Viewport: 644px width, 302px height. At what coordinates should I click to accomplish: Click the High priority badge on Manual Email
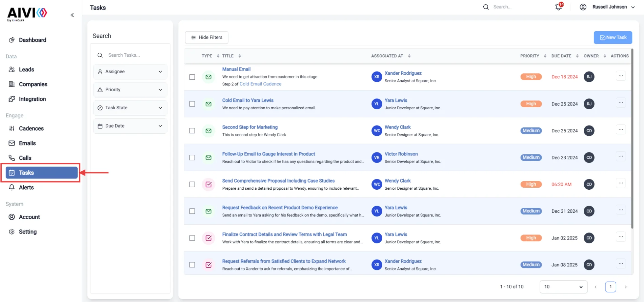[x=531, y=77]
